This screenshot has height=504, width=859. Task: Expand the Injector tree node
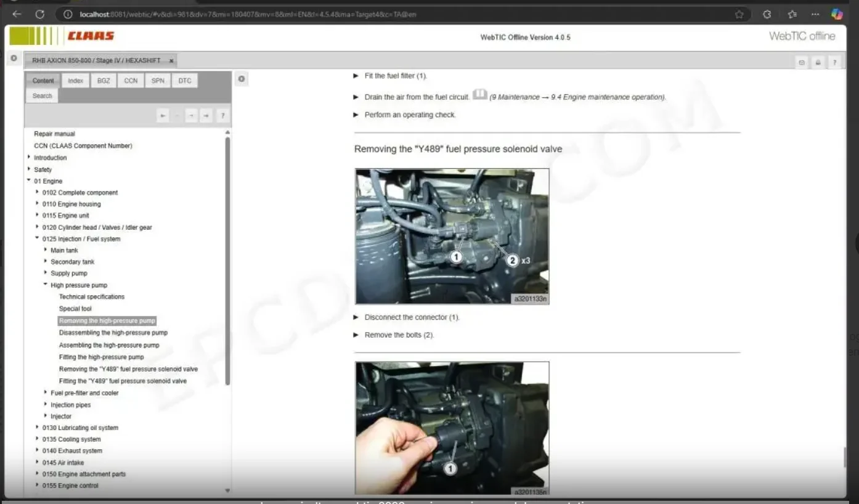(x=46, y=416)
